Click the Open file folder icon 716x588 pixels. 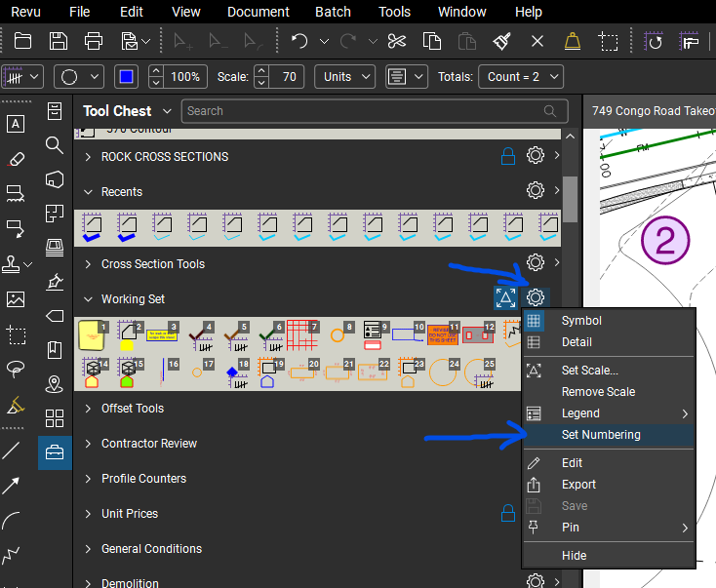[22, 41]
